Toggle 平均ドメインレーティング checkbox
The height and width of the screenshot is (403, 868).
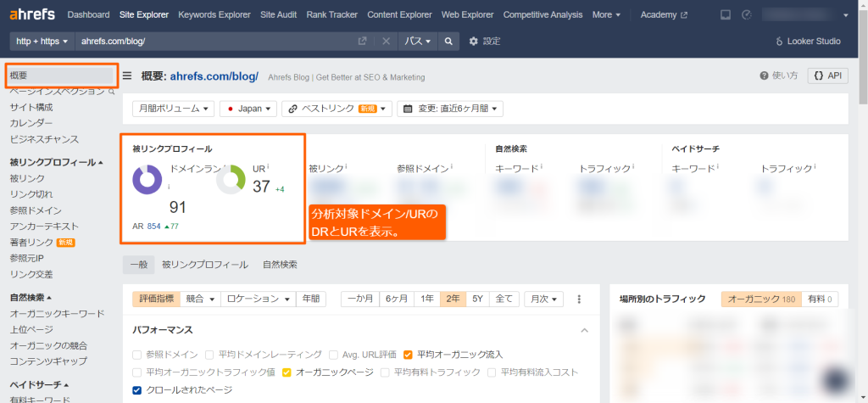click(209, 355)
